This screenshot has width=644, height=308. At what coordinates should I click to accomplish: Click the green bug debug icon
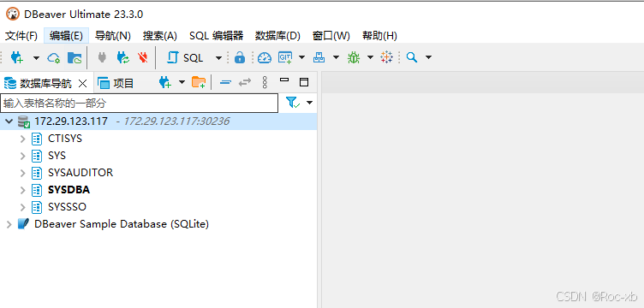[x=353, y=57]
